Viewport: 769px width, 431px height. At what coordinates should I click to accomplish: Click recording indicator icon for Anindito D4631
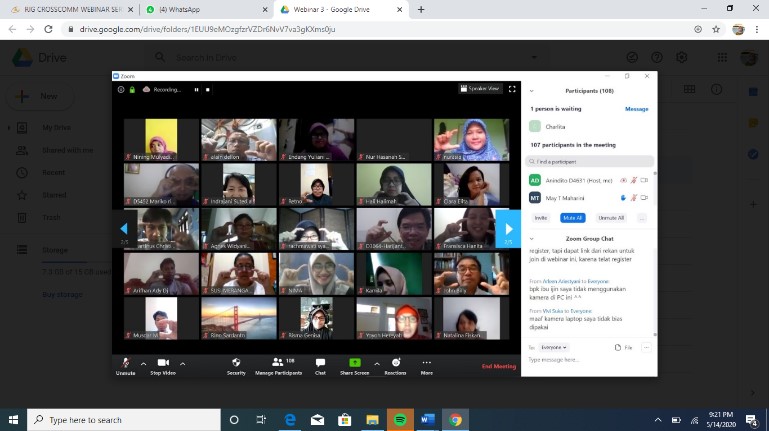[623, 180]
